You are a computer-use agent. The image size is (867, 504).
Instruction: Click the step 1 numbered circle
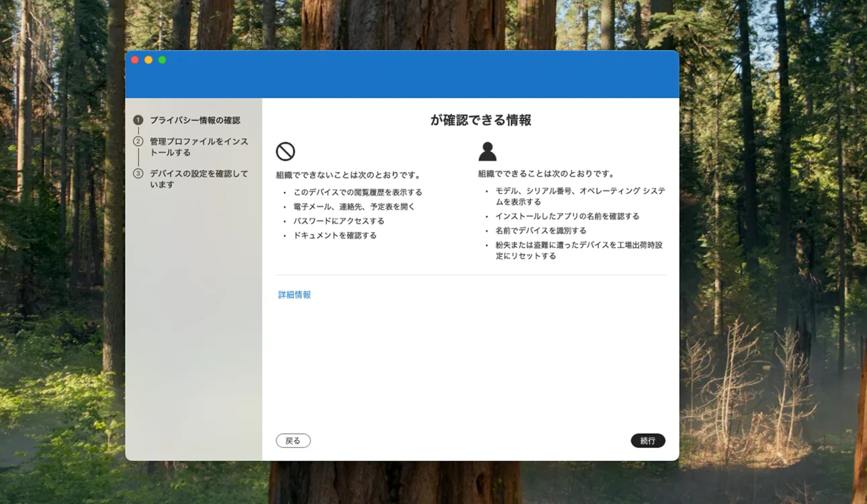point(138,120)
